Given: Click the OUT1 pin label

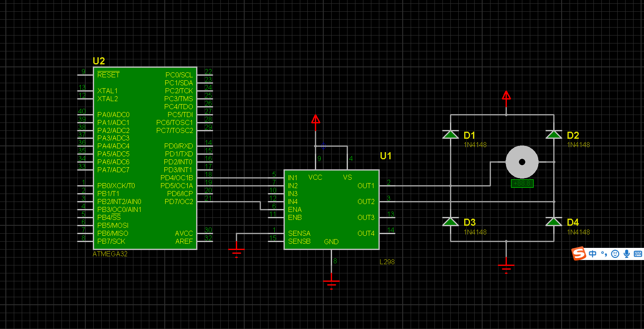Looking at the screenshot, I should click(x=366, y=186).
